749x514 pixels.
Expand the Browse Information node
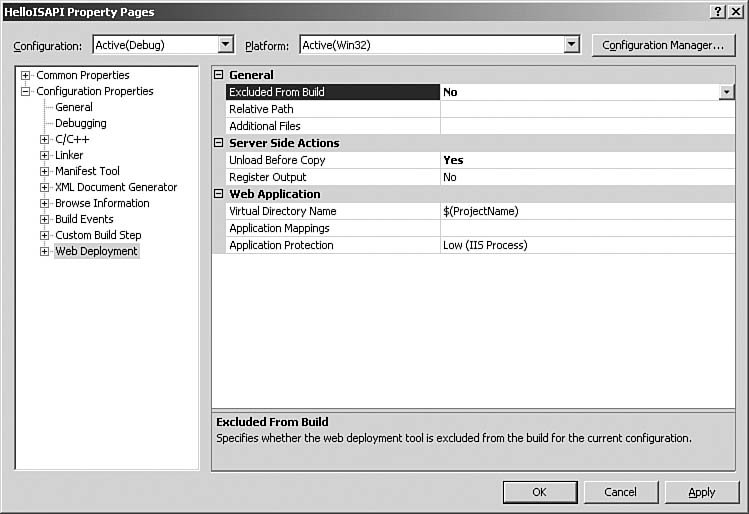44,203
